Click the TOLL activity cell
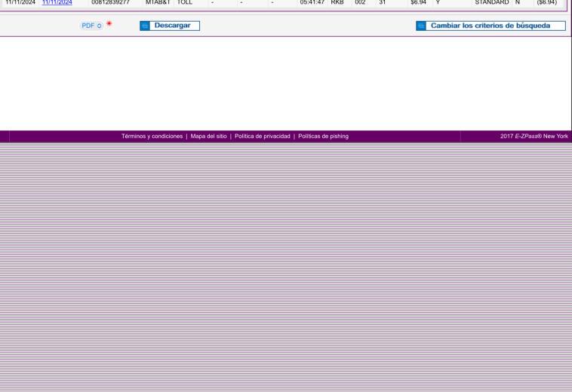The height and width of the screenshot is (392, 572). coord(185,3)
